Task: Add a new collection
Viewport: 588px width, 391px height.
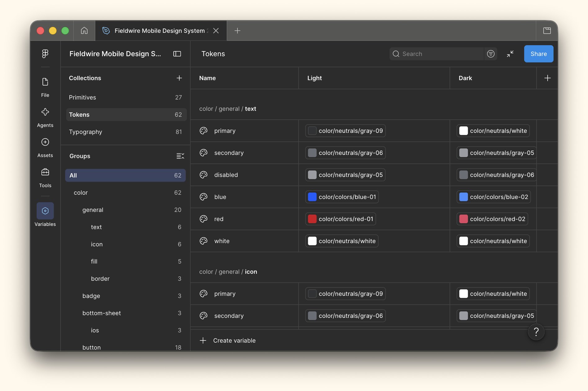Action: (179, 78)
